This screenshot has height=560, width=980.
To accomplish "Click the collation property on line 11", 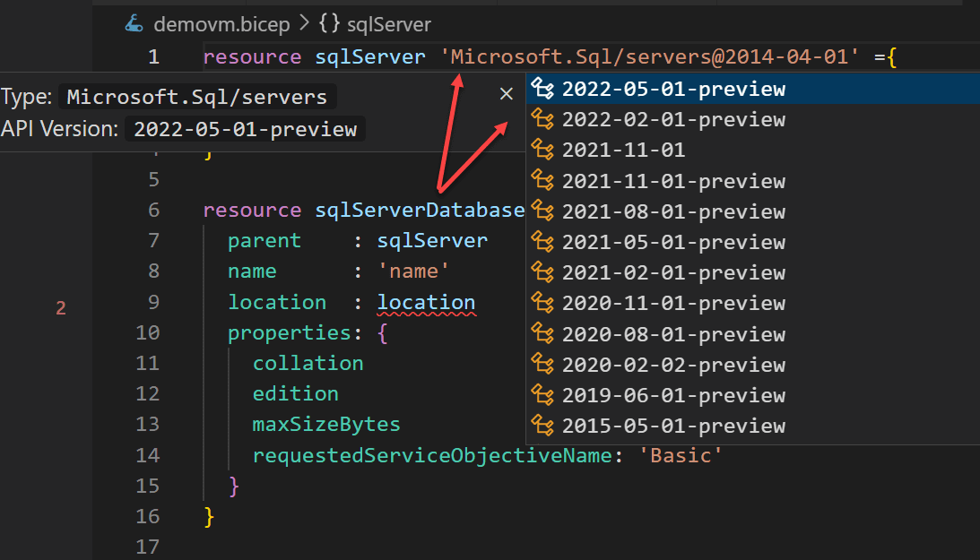I will point(308,364).
